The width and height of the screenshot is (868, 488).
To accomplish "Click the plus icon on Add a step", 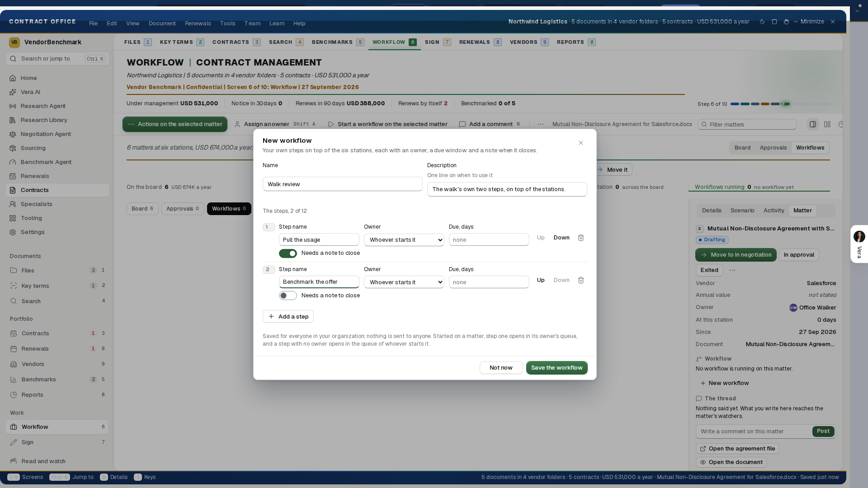I will coord(271,316).
